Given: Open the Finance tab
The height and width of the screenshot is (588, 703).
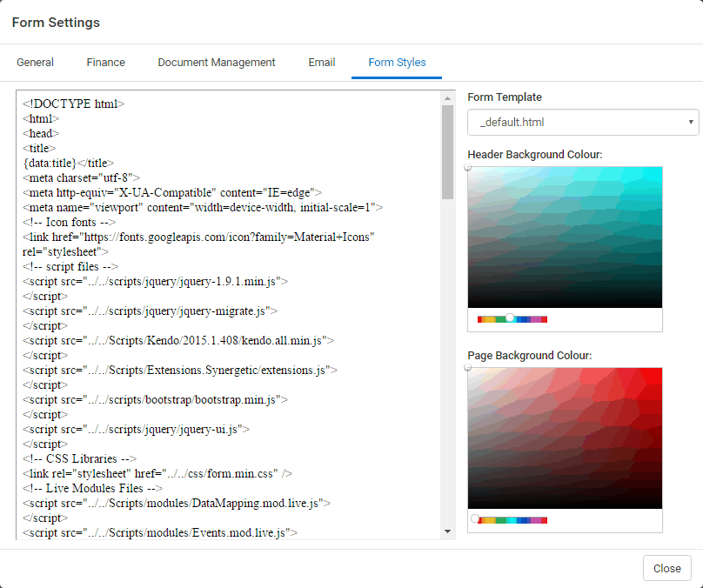Looking at the screenshot, I should (106, 63).
